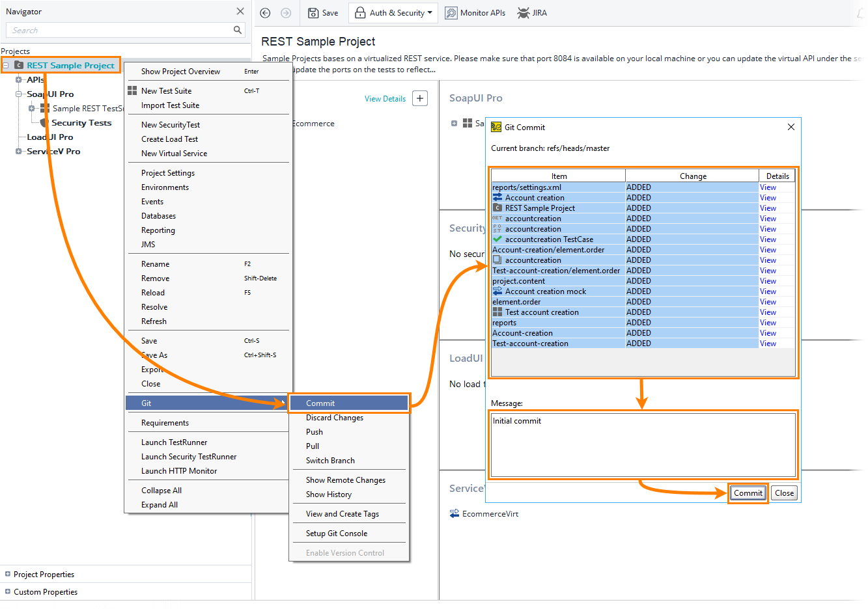This screenshot has width=868, height=609.
Task: Click the View Details link
Action: tap(385, 99)
